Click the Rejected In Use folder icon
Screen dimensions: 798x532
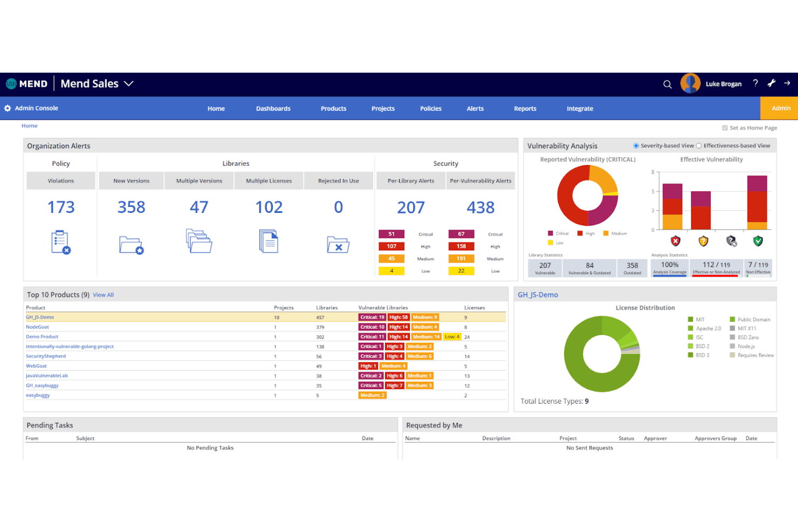click(338, 245)
